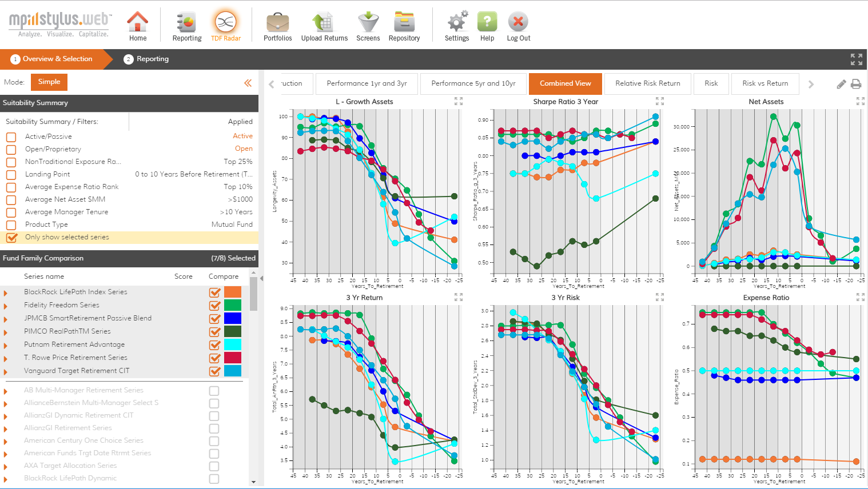Toggle fullscreen expand icon in step bar
Image resolution: width=868 pixels, height=489 pixels.
point(856,59)
